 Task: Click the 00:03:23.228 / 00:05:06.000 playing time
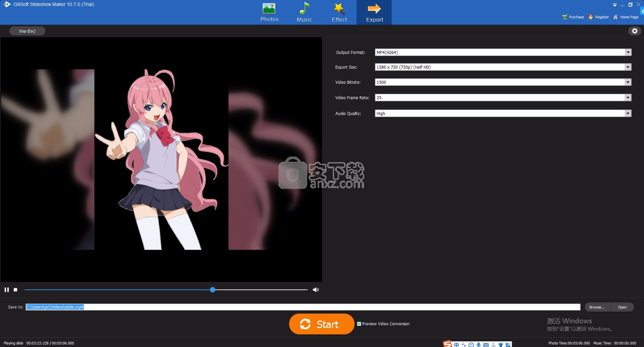point(50,343)
